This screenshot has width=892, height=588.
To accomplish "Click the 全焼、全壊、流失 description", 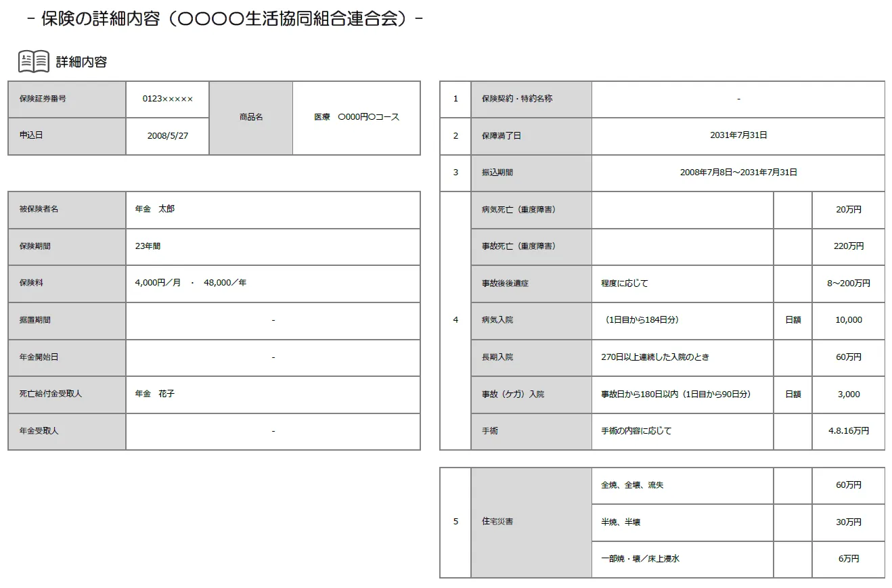I will 632,486.
